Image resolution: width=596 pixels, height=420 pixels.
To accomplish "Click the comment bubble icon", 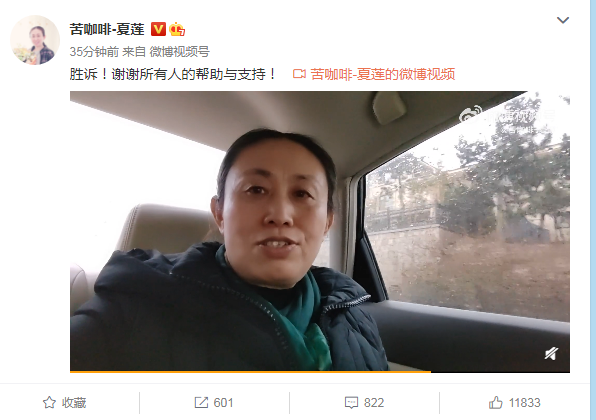I will 351,403.
